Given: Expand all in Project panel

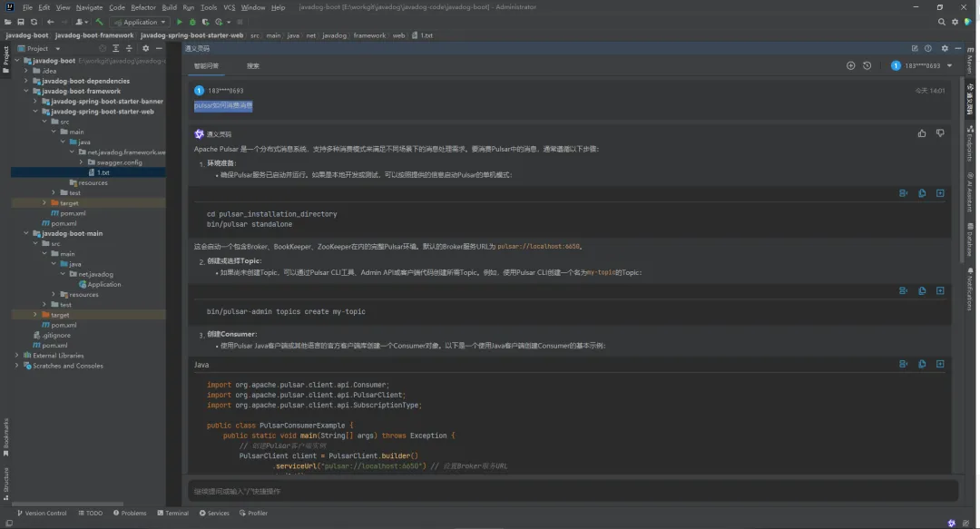Looking at the screenshot, I should click(115, 48).
